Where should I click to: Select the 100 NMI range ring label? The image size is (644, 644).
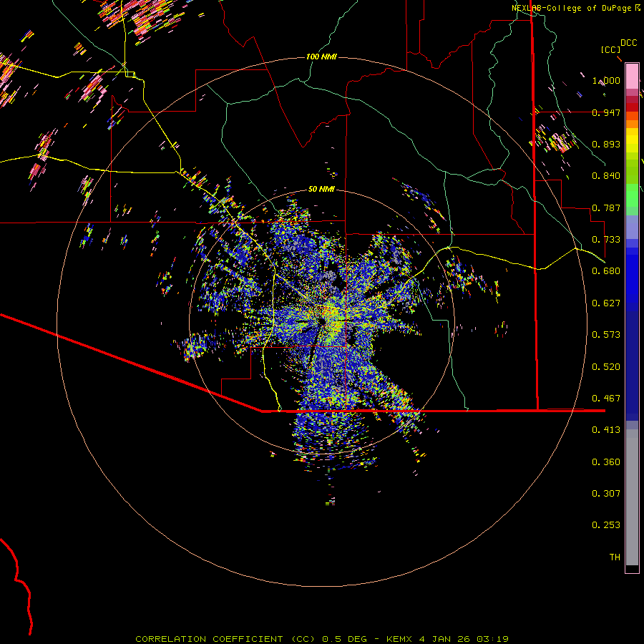coord(321,57)
